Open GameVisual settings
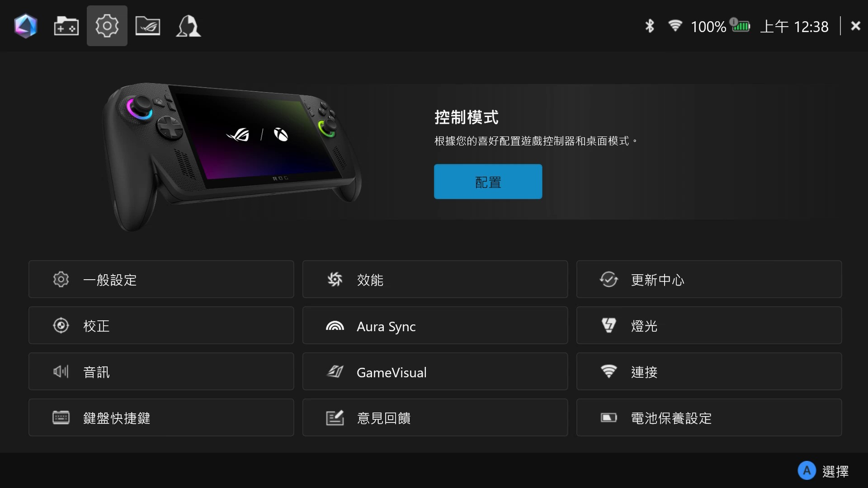Viewport: 868px width, 488px height. [435, 371]
